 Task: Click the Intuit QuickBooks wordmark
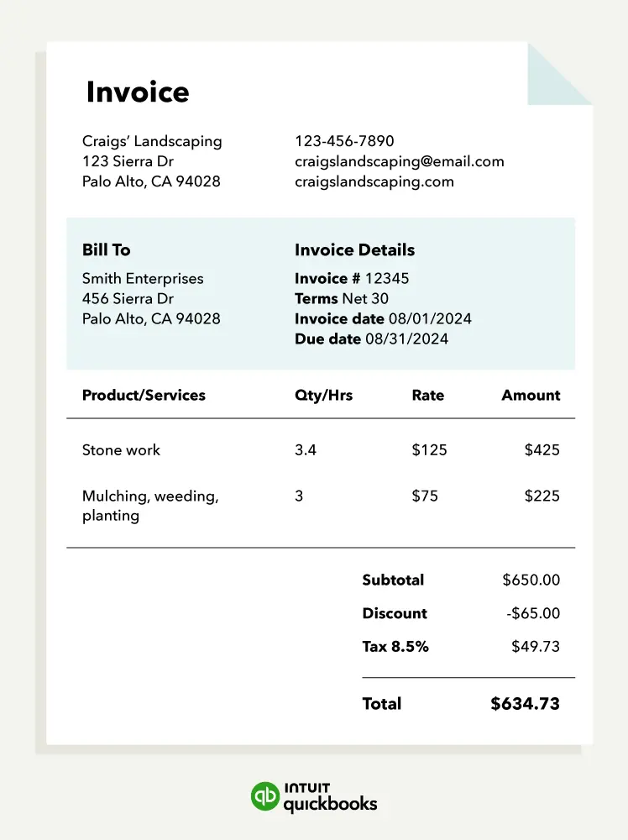click(330, 798)
